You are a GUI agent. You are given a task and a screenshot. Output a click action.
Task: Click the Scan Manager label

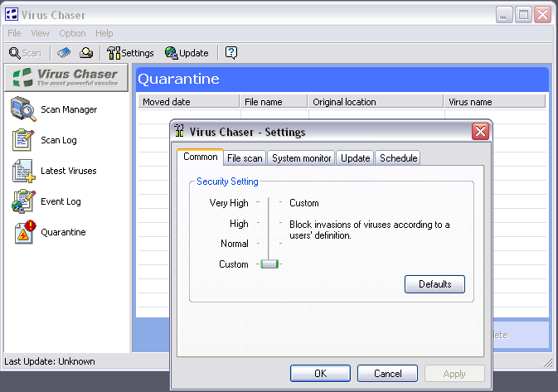pyautogui.click(x=69, y=109)
